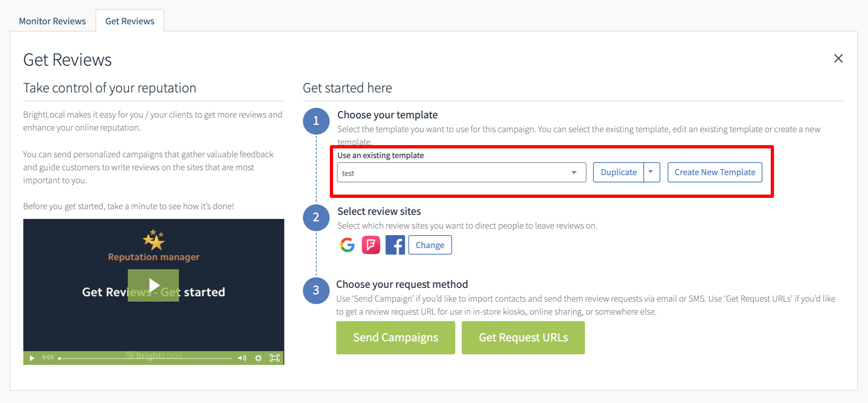
Task: Open video settings gear icon
Action: click(x=258, y=358)
